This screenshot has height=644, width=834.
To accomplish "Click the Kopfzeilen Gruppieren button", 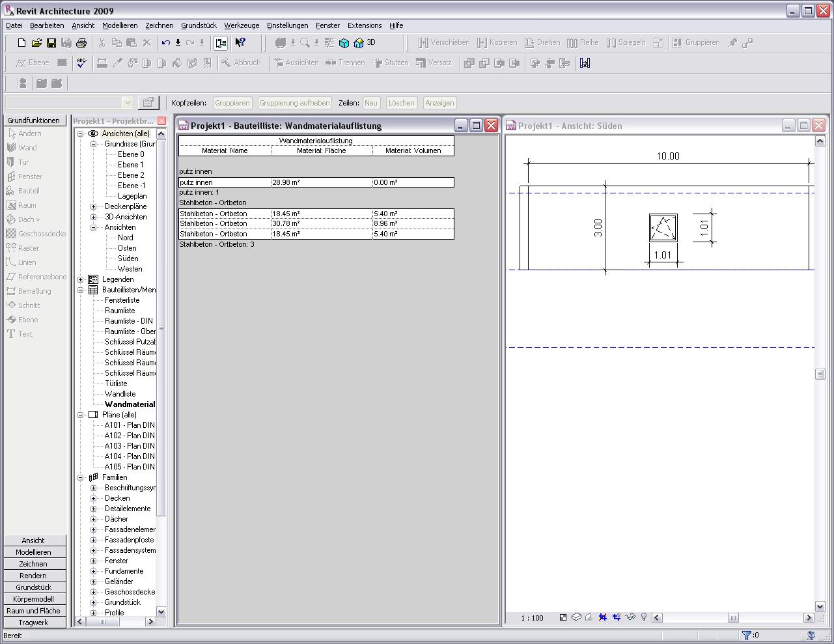I will point(232,103).
